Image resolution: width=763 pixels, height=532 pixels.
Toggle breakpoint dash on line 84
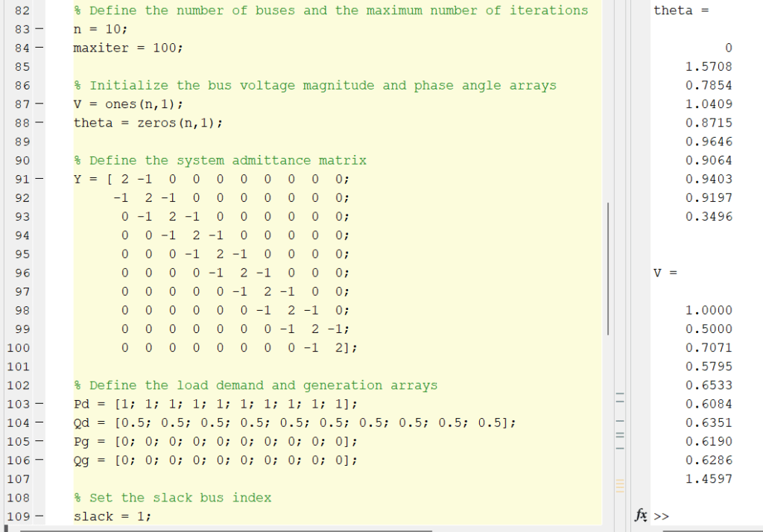(39, 48)
